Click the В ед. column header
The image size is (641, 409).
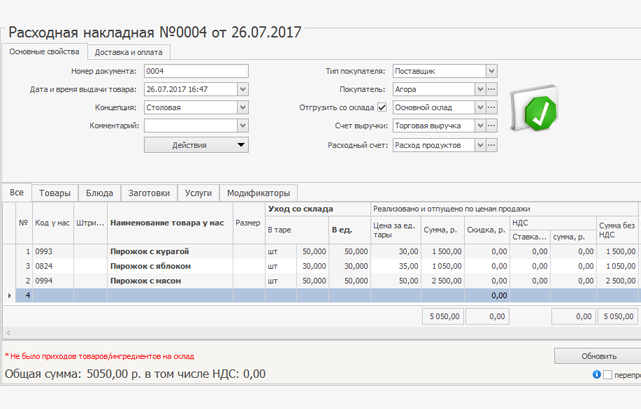(x=350, y=230)
